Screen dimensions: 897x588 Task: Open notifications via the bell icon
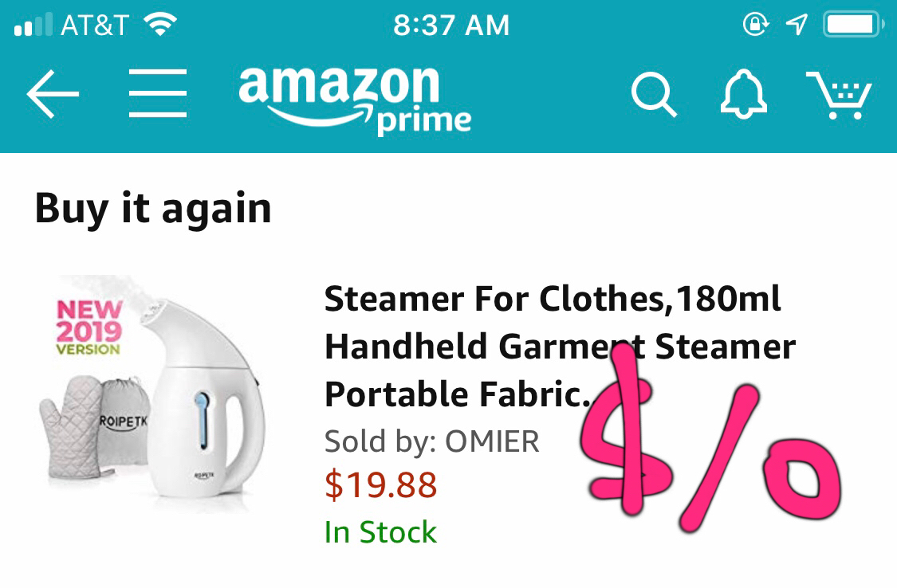[x=743, y=95]
